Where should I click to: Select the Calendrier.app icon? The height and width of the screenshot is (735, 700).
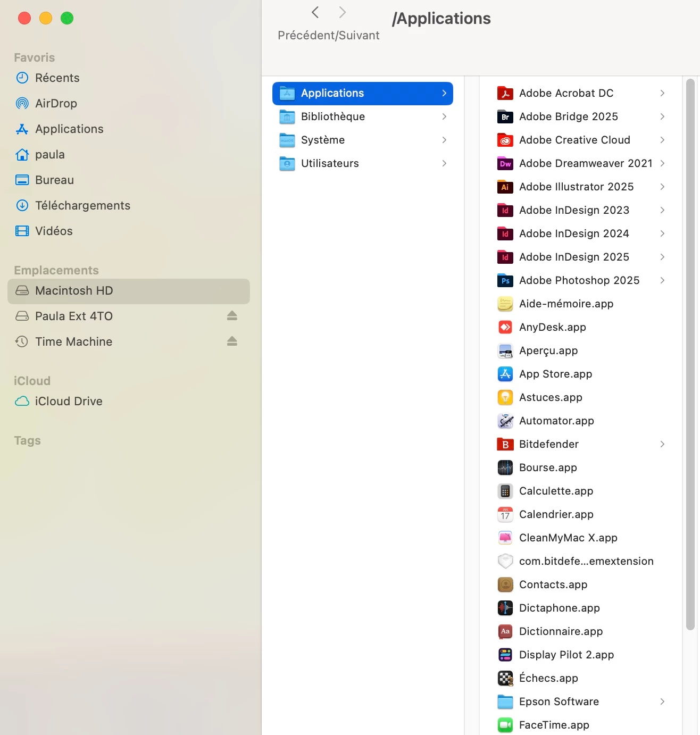tap(505, 514)
